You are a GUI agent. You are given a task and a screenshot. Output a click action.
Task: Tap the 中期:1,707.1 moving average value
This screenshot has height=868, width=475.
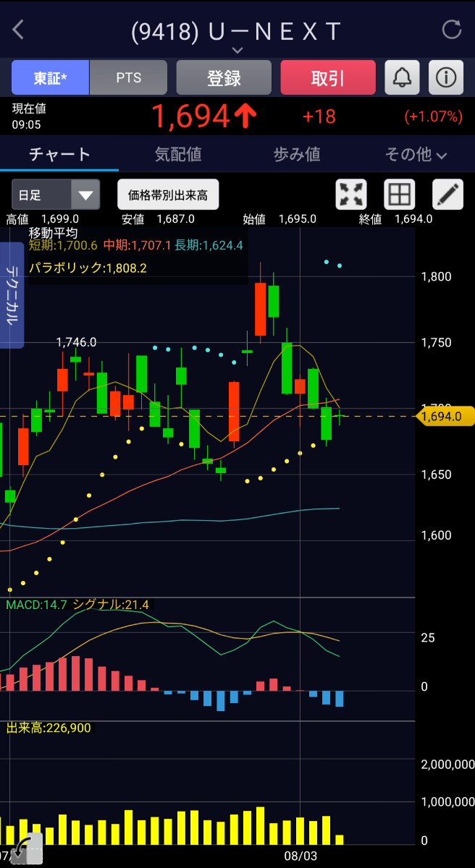tap(138, 246)
